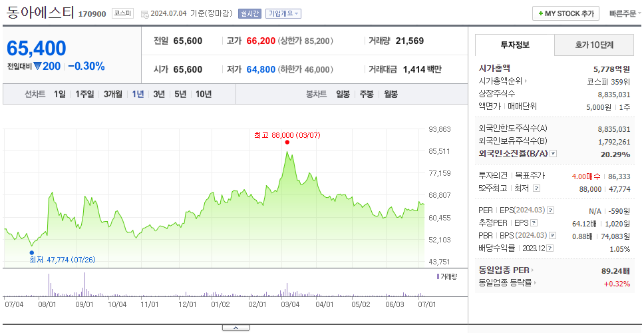Image resolution: width=644 pixels, height=333 pixels.
Task: Click the 전일 value 65,600
Action: (x=188, y=41)
